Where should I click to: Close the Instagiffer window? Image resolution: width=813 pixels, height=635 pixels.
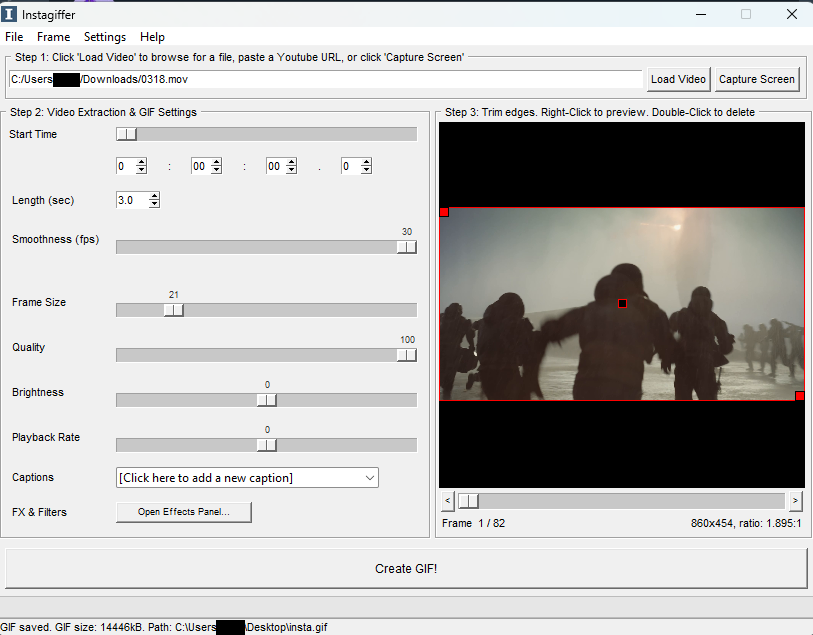[792, 15]
